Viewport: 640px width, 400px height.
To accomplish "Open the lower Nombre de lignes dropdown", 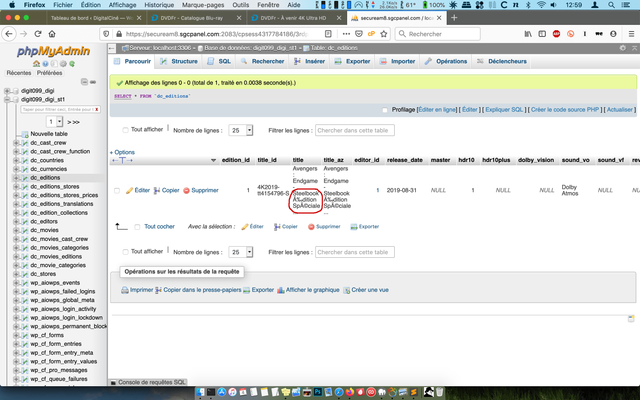I will [241, 252].
